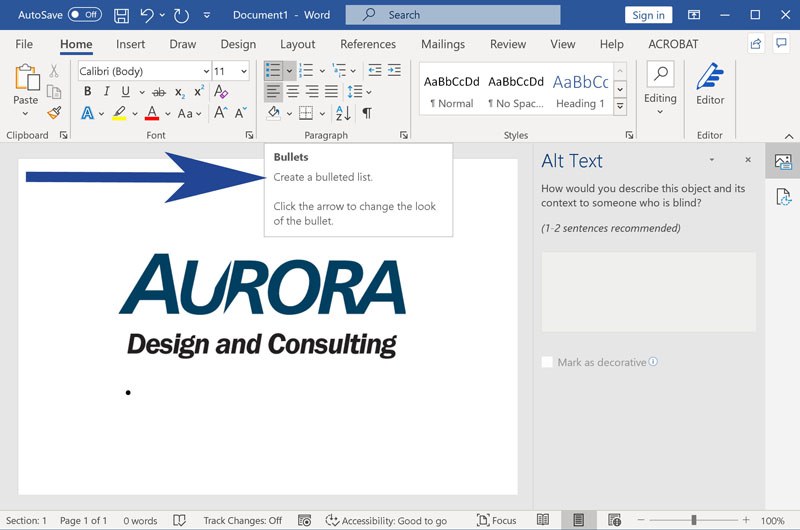
Task: Switch to the Insert tab
Action: pos(130,44)
